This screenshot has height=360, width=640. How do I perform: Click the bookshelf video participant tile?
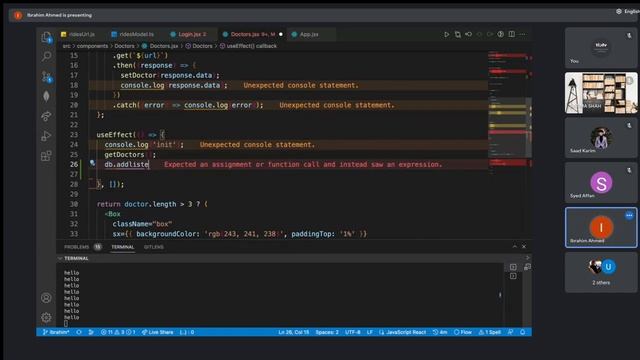(x=601, y=93)
